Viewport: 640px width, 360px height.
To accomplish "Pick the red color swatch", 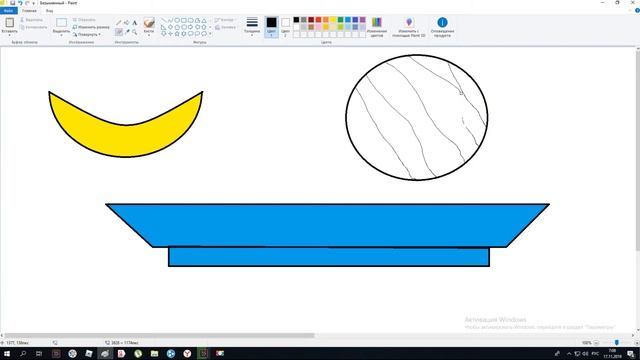I will 318,20.
